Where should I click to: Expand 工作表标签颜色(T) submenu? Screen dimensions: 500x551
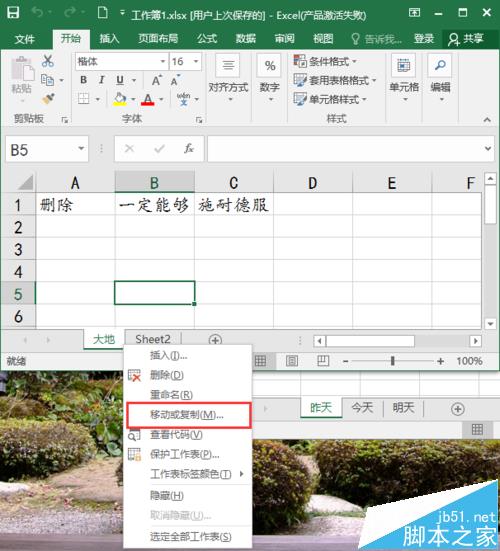tap(189, 474)
